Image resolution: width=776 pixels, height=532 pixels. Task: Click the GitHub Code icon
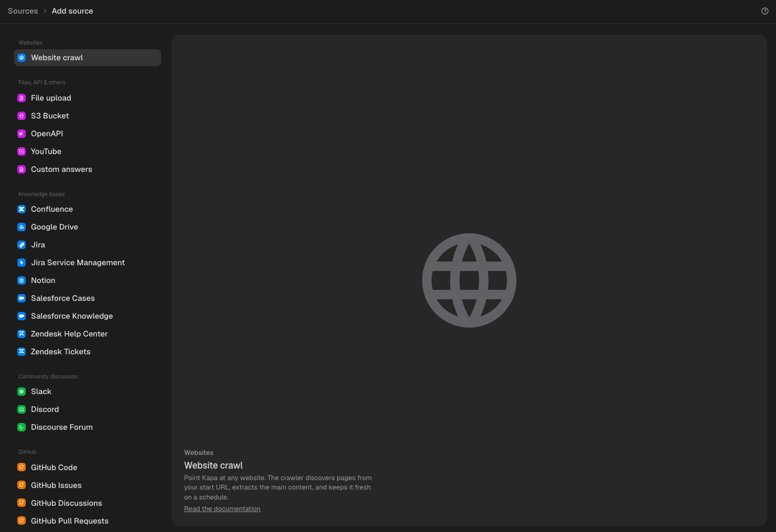pos(21,468)
